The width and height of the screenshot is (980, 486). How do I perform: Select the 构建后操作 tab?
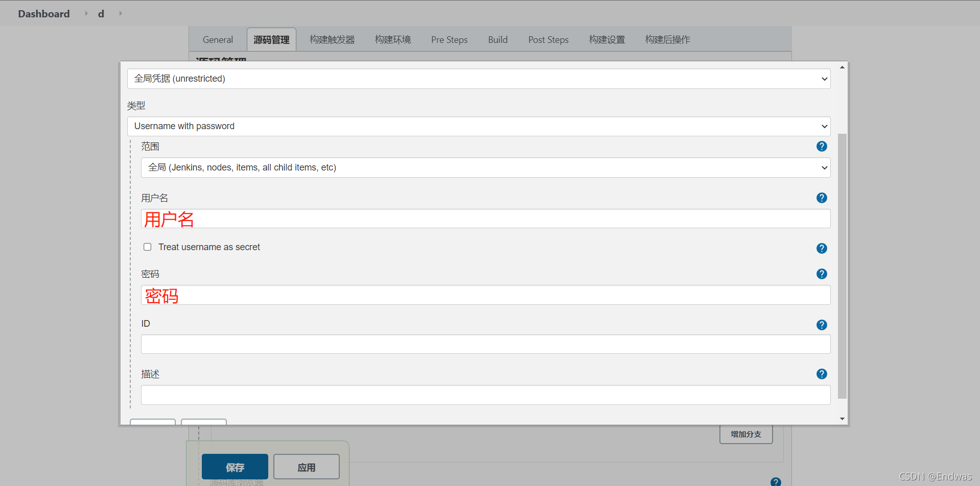pyautogui.click(x=668, y=40)
